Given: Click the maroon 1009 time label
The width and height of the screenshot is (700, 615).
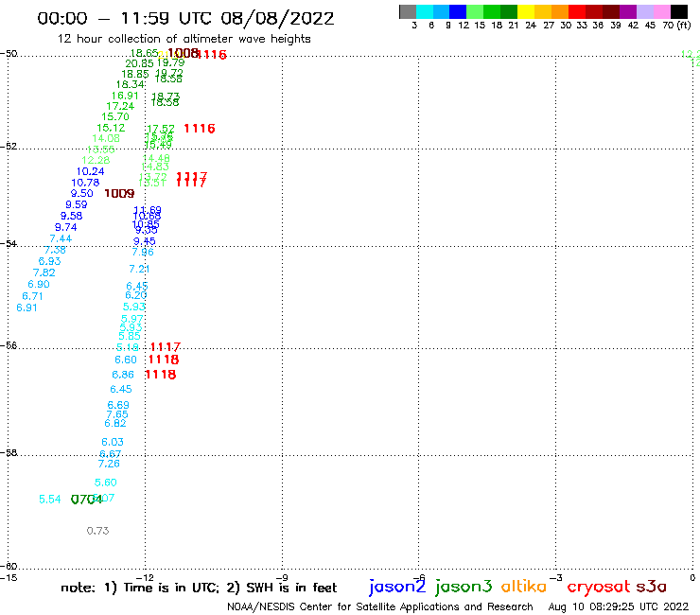Looking at the screenshot, I should tap(119, 193).
